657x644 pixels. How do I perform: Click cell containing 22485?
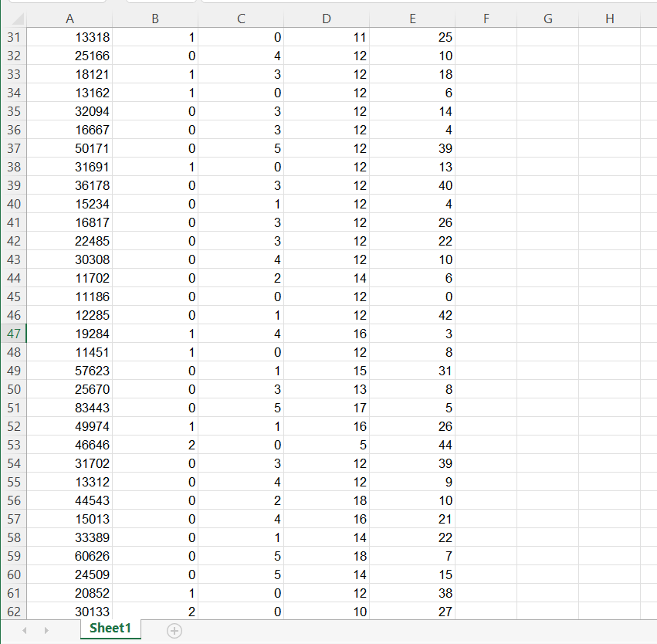[x=69, y=242]
